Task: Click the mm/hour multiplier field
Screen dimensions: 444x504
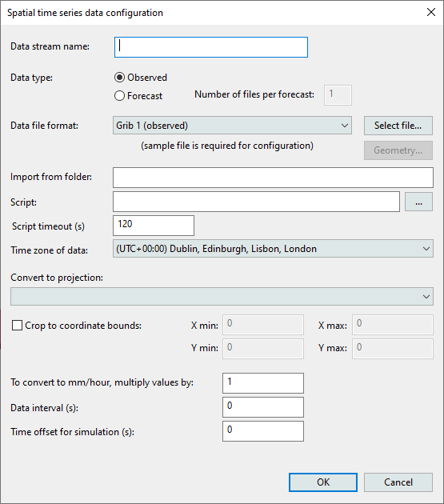Action: (263, 383)
